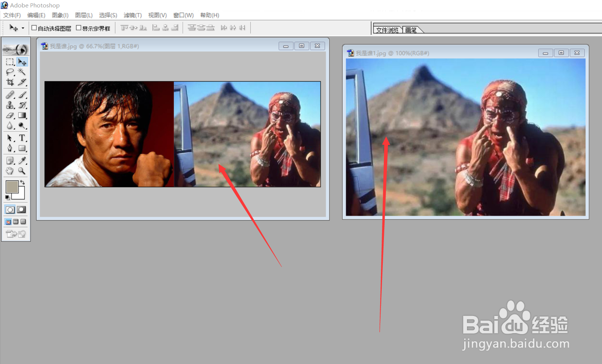Select the Magic Wand tool
The image size is (602, 364).
(x=22, y=72)
